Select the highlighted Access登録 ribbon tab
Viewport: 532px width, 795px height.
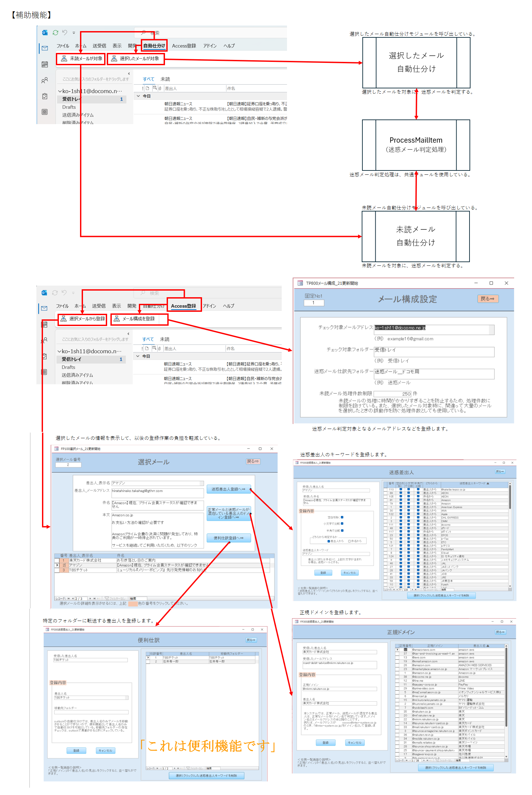click(x=184, y=306)
